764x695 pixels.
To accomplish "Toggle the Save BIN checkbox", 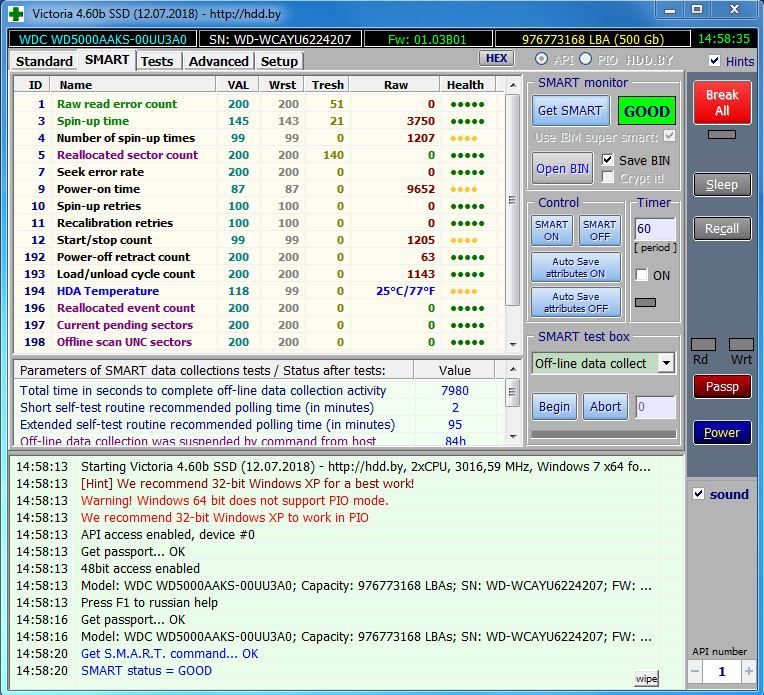I will click(x=607, y=160).
